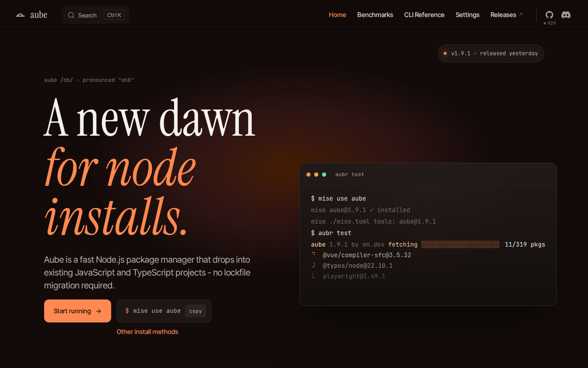Click the "@vue/compiler-sfc@3.5.32" package line
Image resolution: width=588 pixels, height=368 pixels.
click(367, 255)
